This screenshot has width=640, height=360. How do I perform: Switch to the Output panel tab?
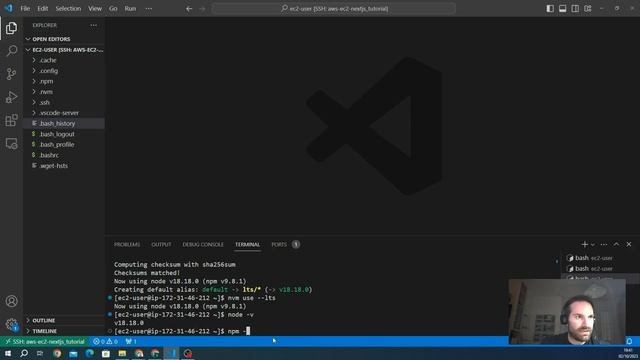tap(161, 244)
